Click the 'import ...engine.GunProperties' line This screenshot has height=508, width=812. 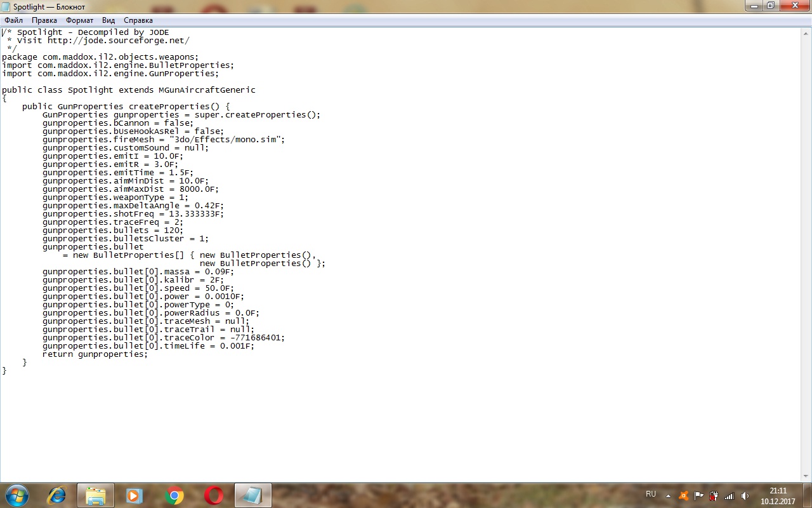click(110, 73)
